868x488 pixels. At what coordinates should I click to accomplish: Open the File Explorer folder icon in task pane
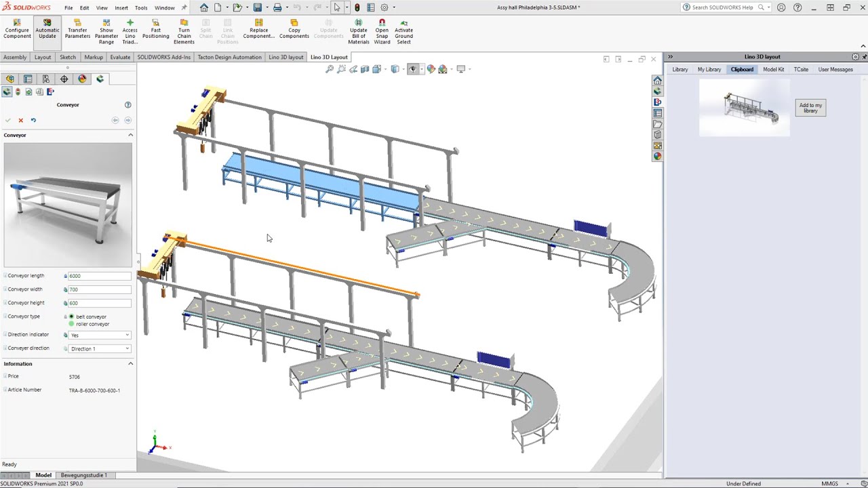657,124
